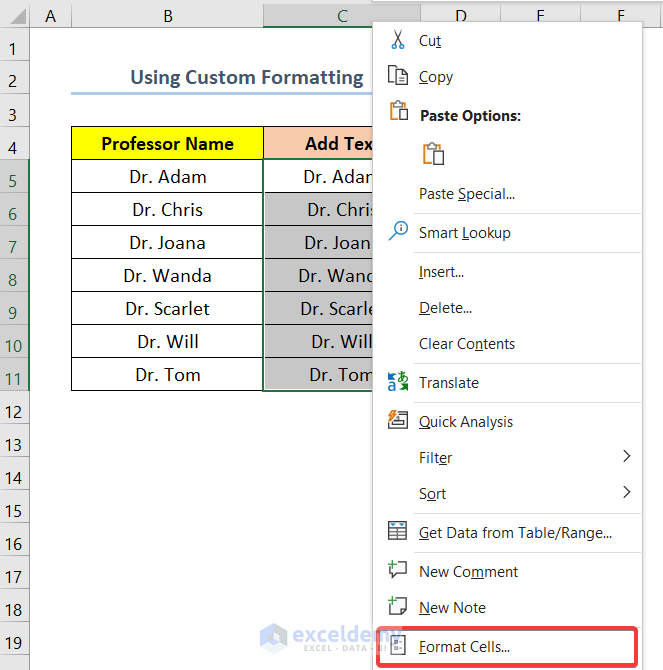The image size is (663, 670).
Task: Click the New Note icon
Action: [397, 606]
